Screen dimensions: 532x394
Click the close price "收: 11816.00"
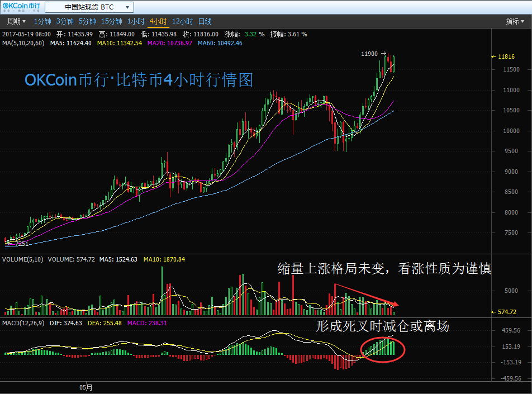[200, 34]
